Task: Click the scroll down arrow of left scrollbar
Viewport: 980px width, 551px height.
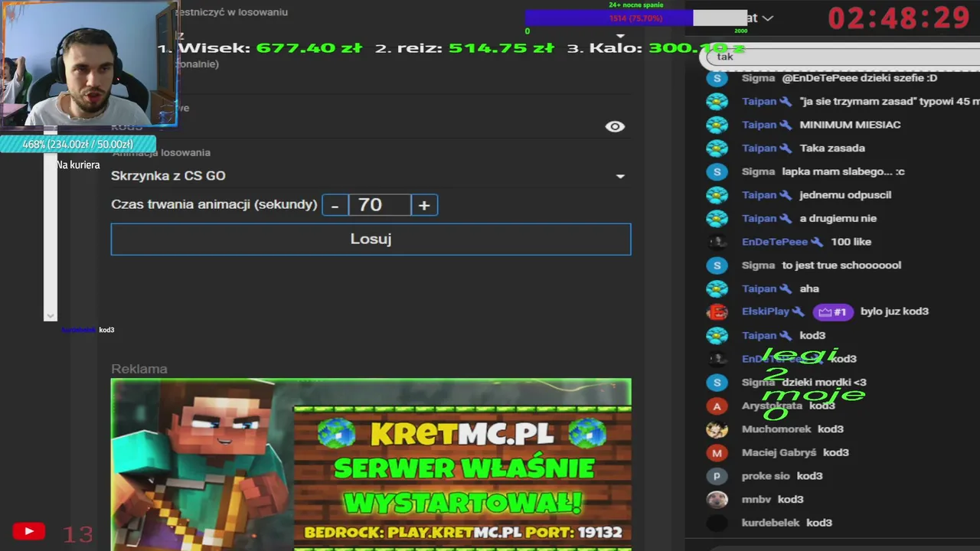Action: 51,315
